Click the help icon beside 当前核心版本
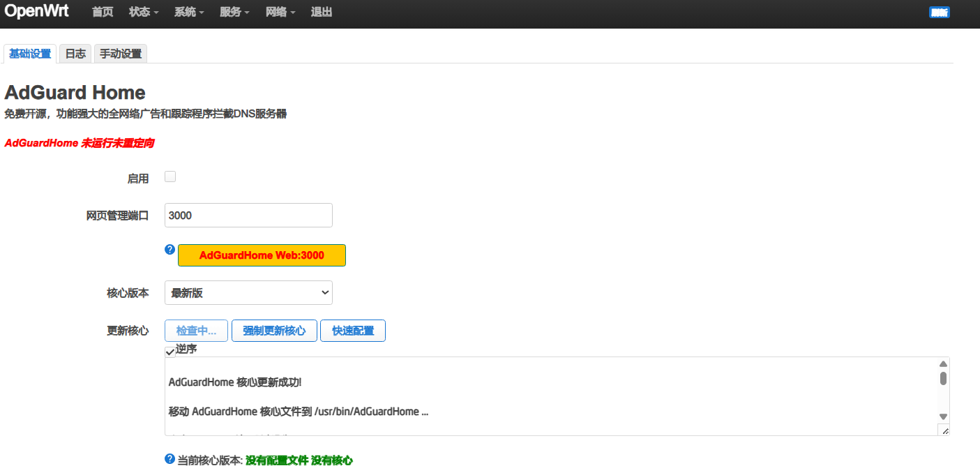The height and width of the screenshot is (473, 980). pos(169,459)
